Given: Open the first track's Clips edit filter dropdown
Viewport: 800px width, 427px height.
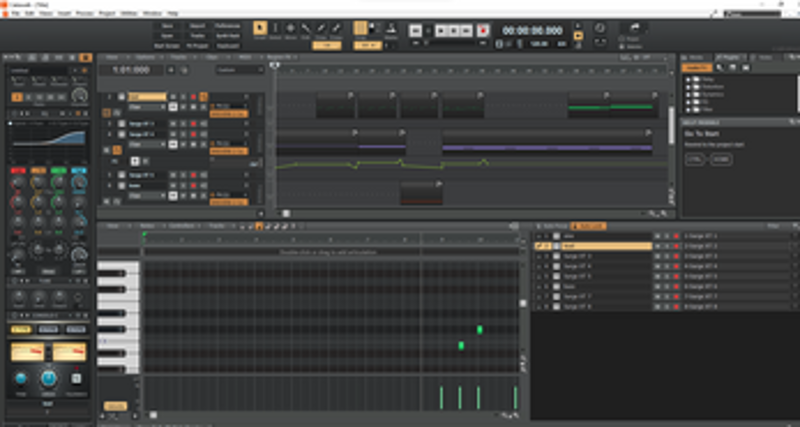Looking at the screenshot, I should click(x=147, y=107).
